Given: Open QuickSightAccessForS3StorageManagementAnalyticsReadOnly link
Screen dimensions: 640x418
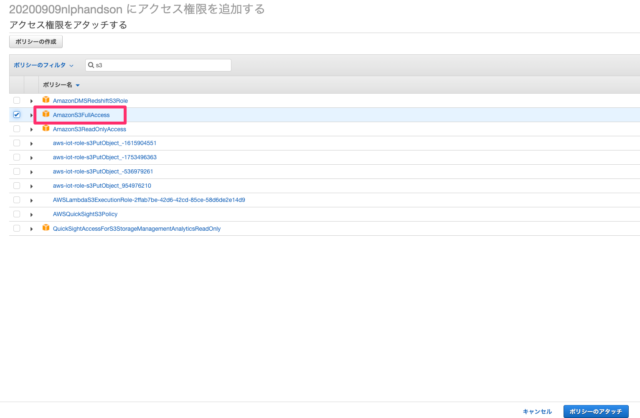Looking at the screenshot, I should (137, 229).
